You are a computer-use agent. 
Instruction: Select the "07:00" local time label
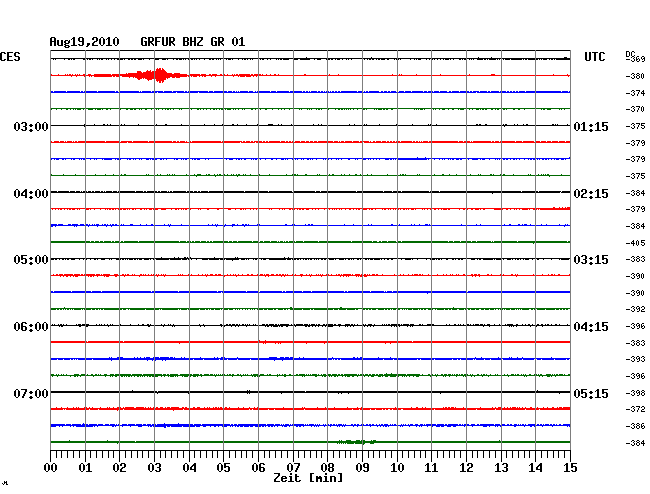coord(31,393)
